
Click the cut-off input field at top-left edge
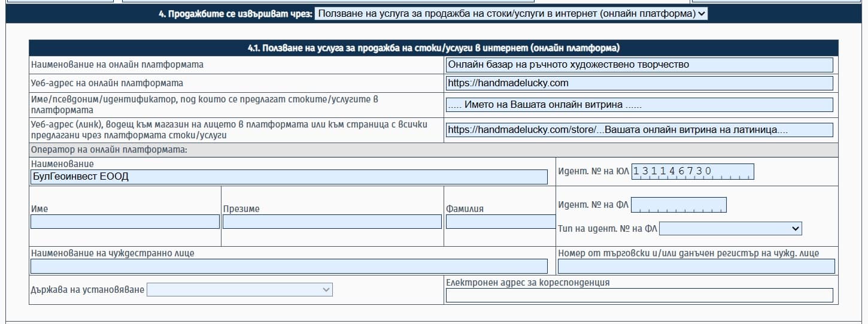(x=59, y=1)
